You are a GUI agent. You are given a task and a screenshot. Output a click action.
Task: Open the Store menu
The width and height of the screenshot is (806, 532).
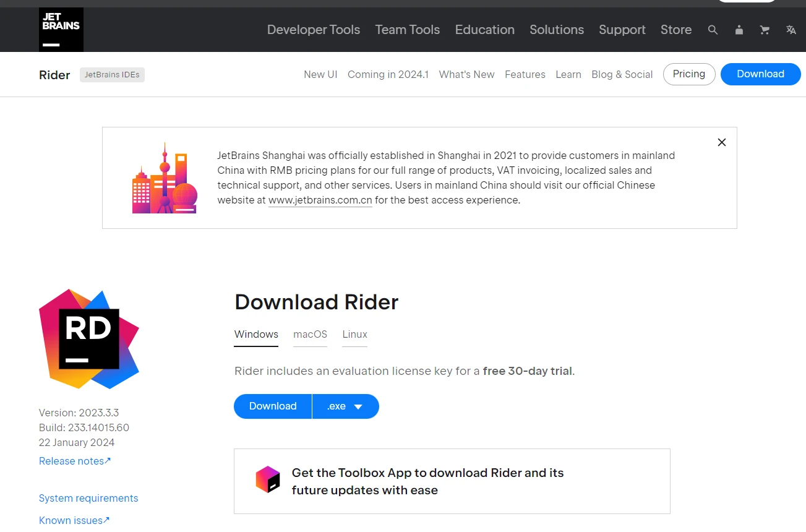[x=676, y=30]
